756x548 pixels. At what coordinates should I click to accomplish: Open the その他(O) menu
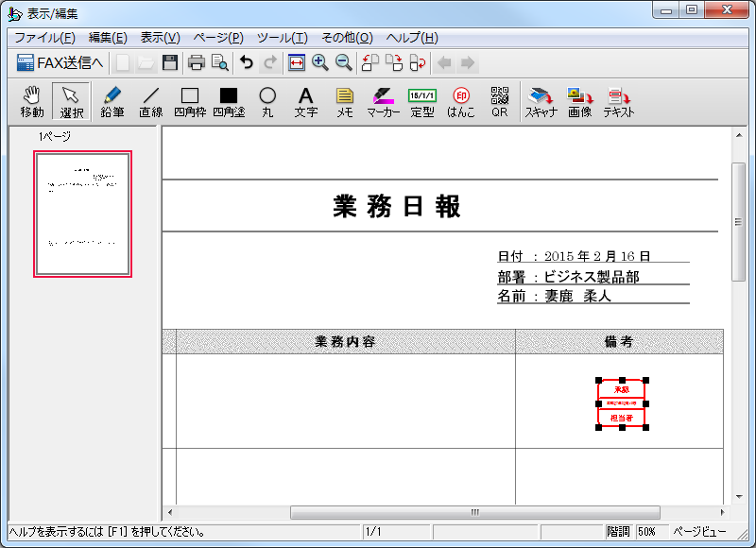pyautogui.click(x=347, y=38)
